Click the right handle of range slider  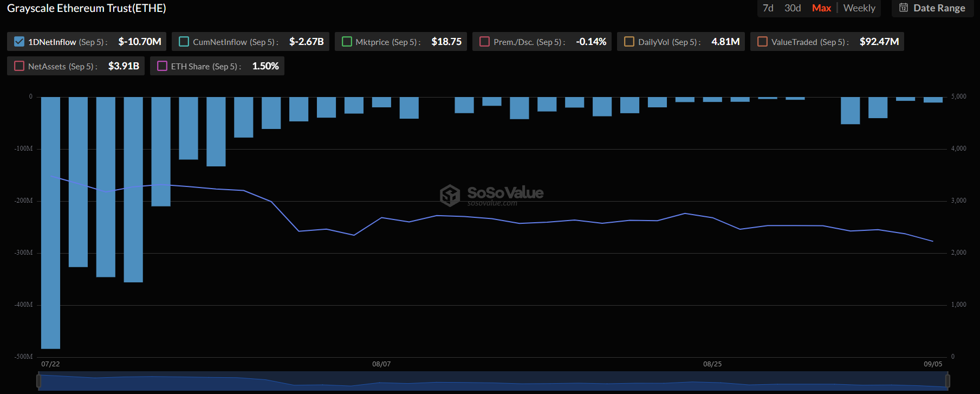click(948, 381)
